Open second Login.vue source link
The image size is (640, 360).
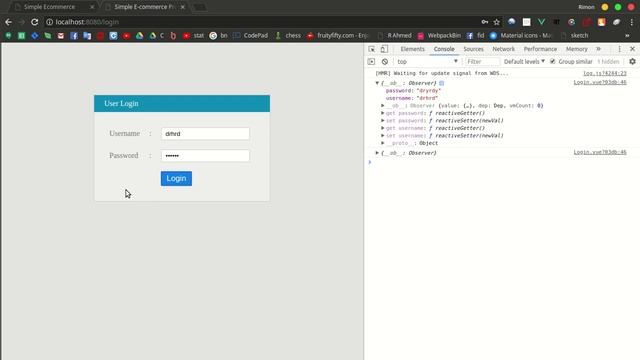click(600, 152)
